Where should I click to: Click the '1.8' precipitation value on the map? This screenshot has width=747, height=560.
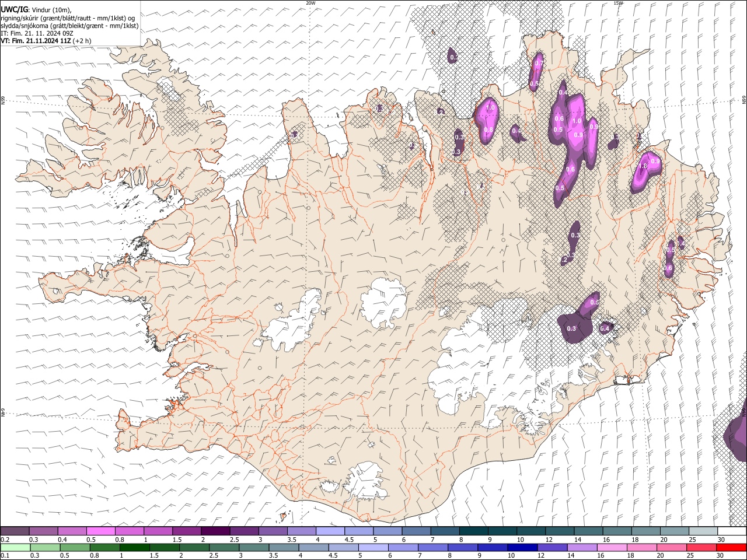click(643, 166)
